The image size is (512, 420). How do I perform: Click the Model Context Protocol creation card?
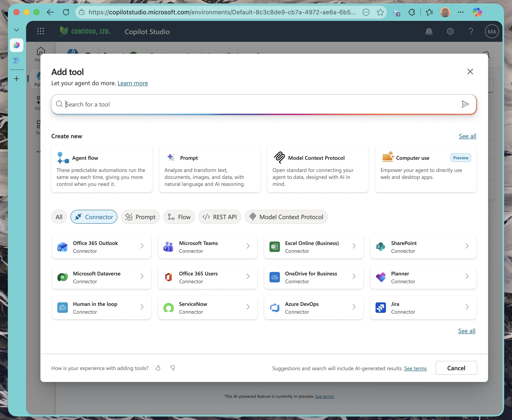318,169
